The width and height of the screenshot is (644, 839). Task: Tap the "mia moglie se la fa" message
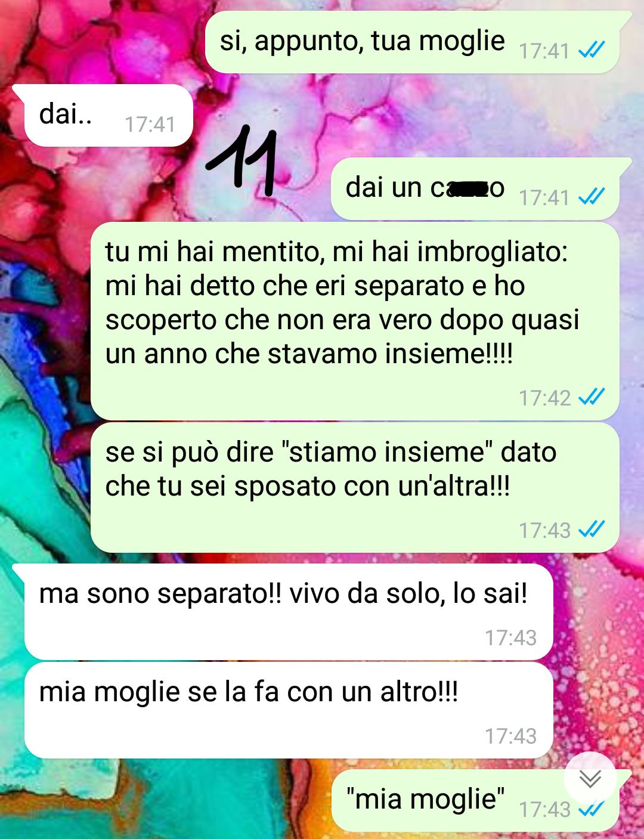coord(289,710)
